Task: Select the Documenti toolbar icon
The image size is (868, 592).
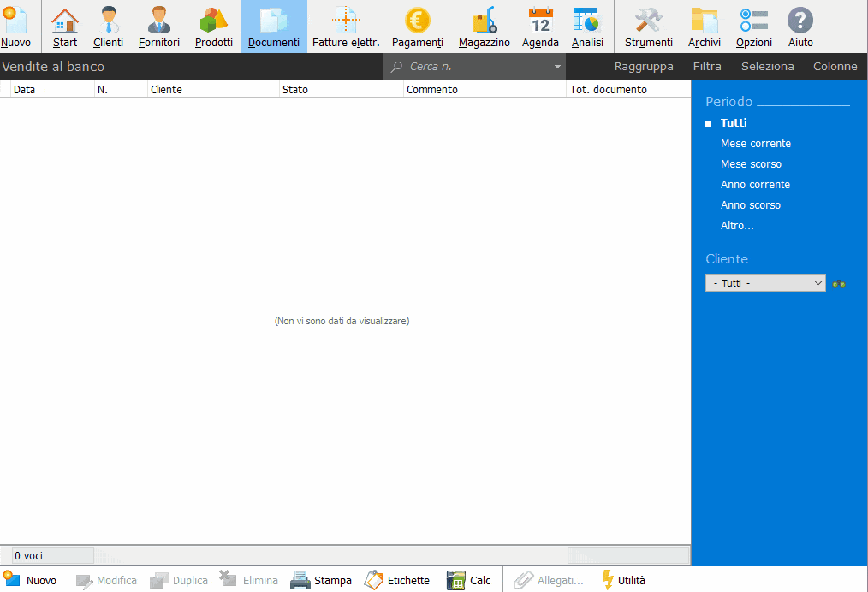Action: 273,27
